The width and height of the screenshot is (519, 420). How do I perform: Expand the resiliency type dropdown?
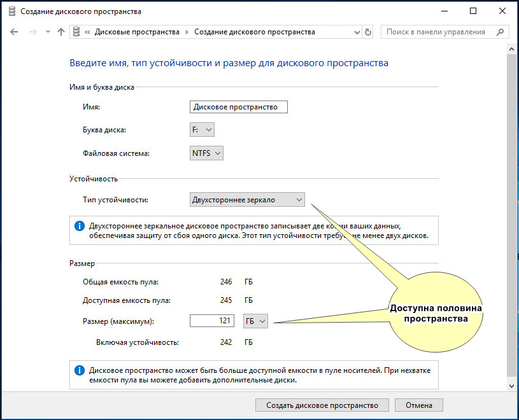click(x=247, y=200)
